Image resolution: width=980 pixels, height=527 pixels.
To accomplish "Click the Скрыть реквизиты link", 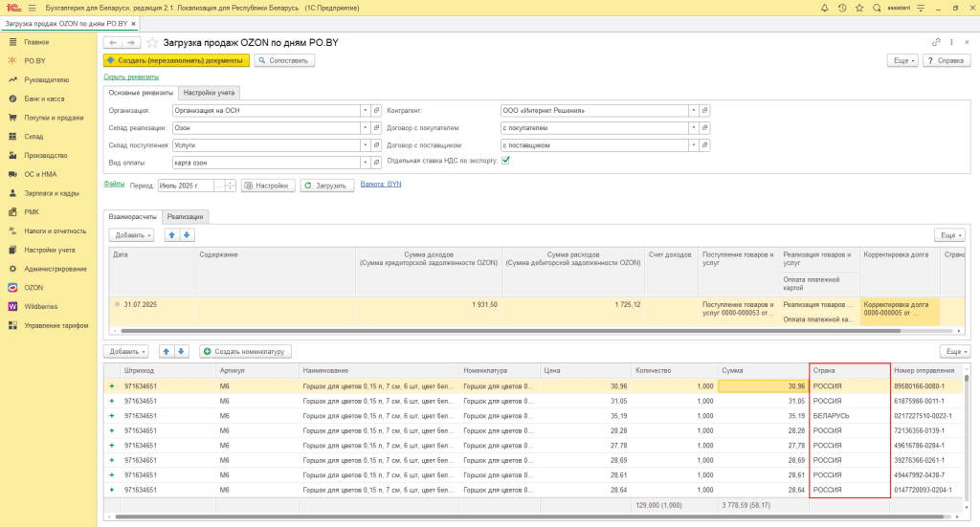I will [130, 77].
